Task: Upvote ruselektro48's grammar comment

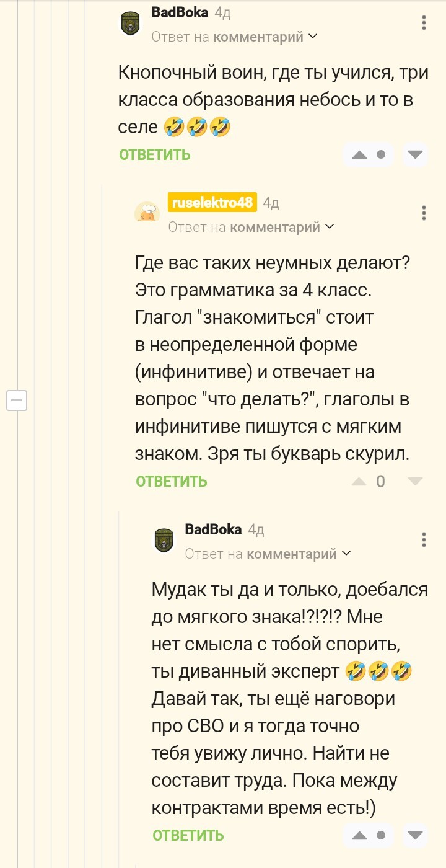Action: point(359,481)
